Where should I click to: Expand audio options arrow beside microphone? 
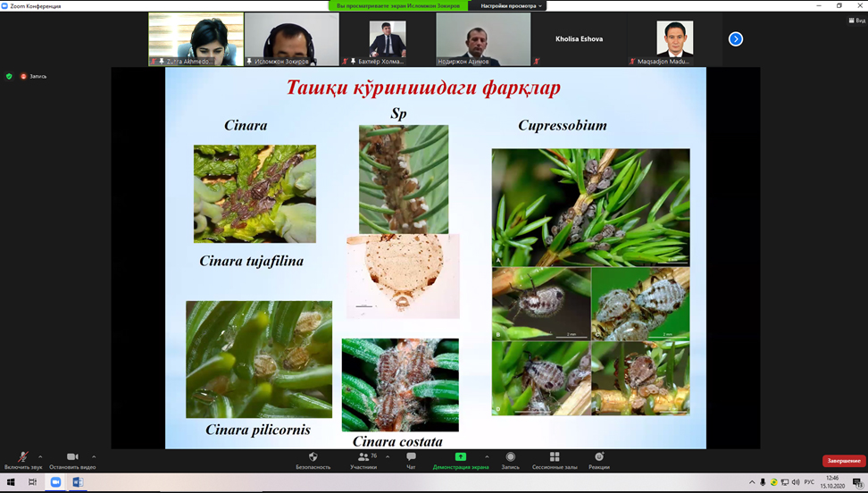coord(40,456)
